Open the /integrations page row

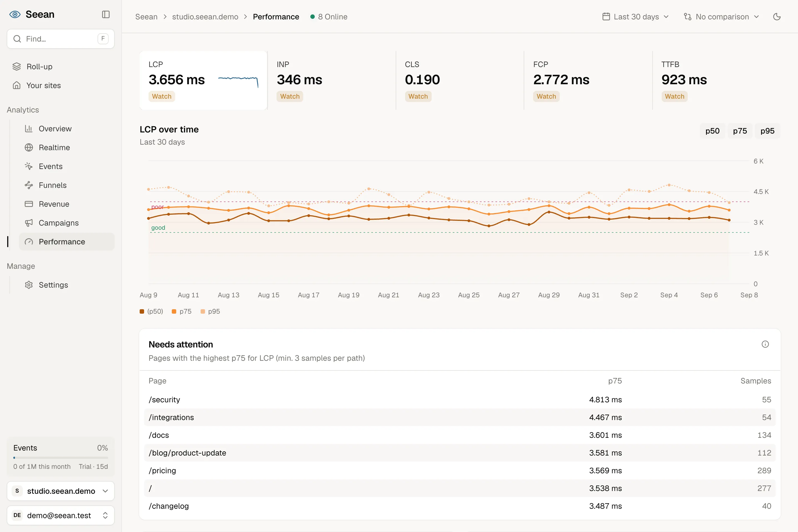point(460,417)
